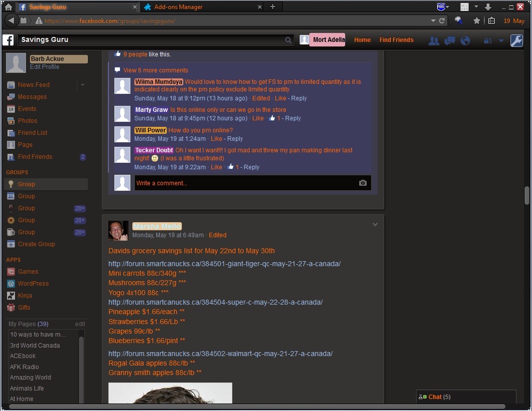Open a new tab with plus button
This screenshot has height=411, width=532.
click(272, 6)
